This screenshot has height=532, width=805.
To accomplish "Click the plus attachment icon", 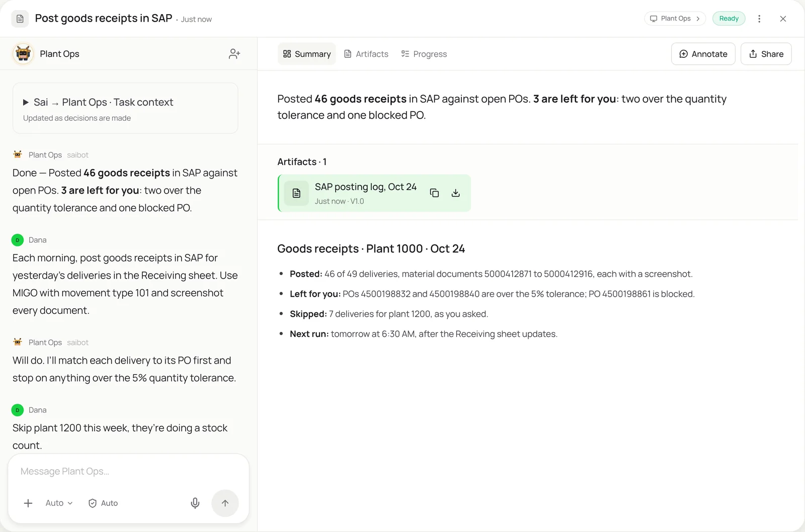I will 28,503.
